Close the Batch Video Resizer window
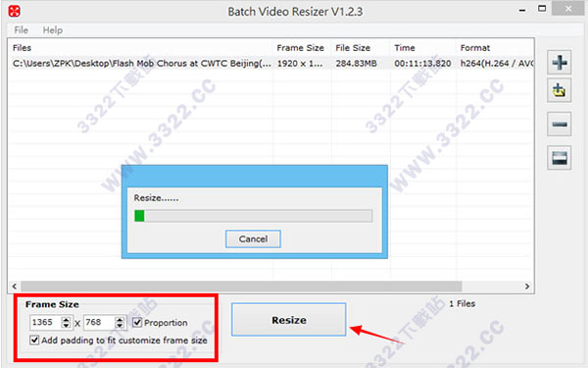This screenshot has width=588, height=368. 568,9
